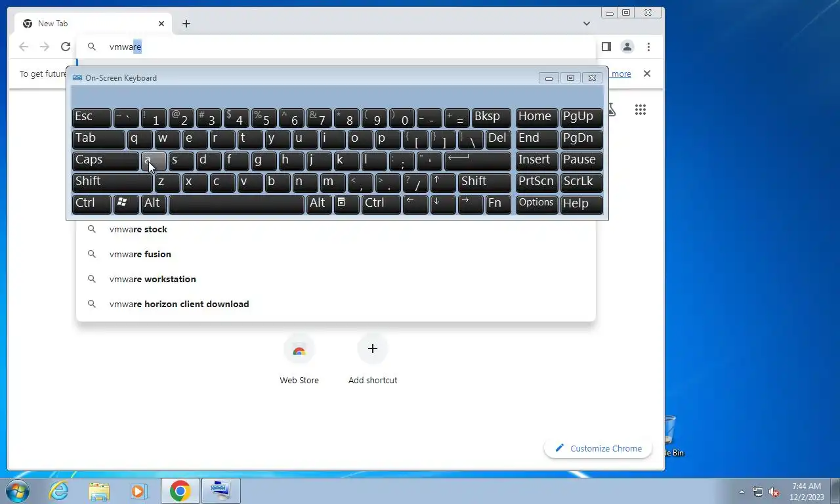Click the Home key

point(537,117)
